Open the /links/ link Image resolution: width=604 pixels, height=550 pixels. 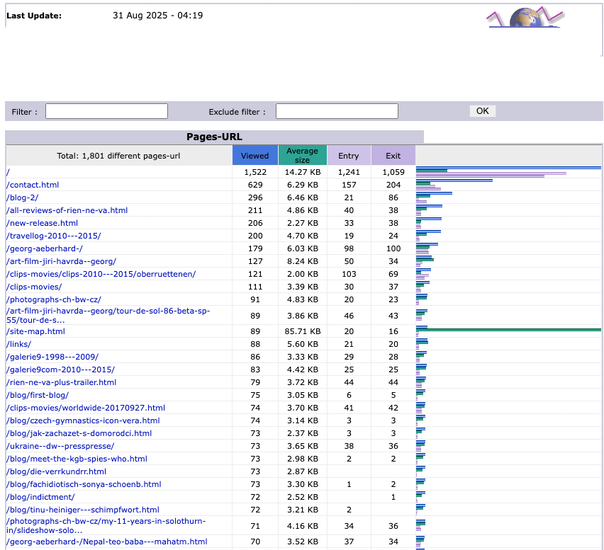coord(18,344)
